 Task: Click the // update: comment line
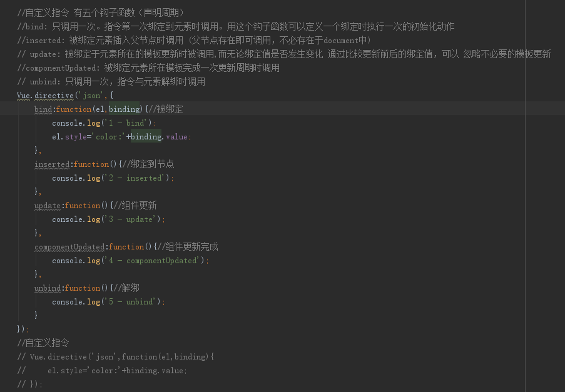click(284, 54)
